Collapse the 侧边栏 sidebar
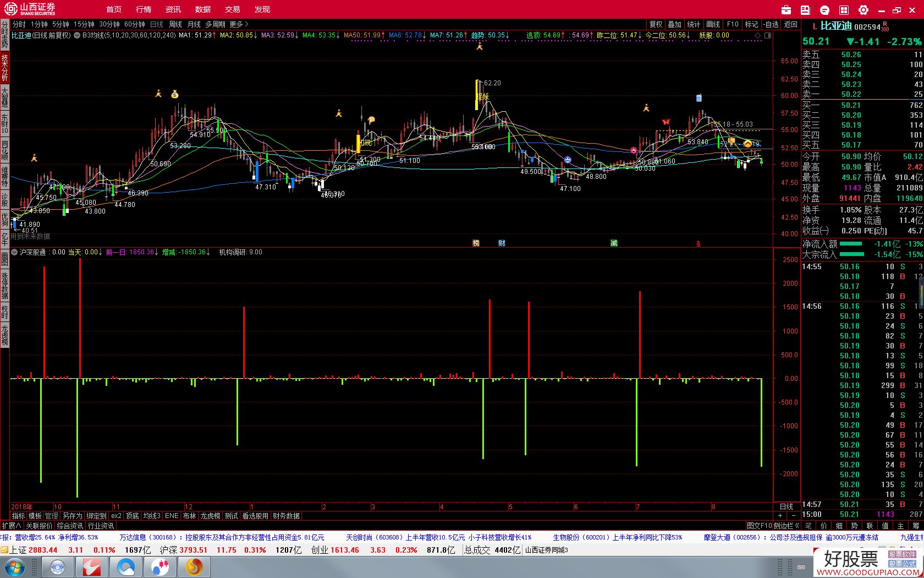This screenshot has height=578, width=924. pos(787,526)
